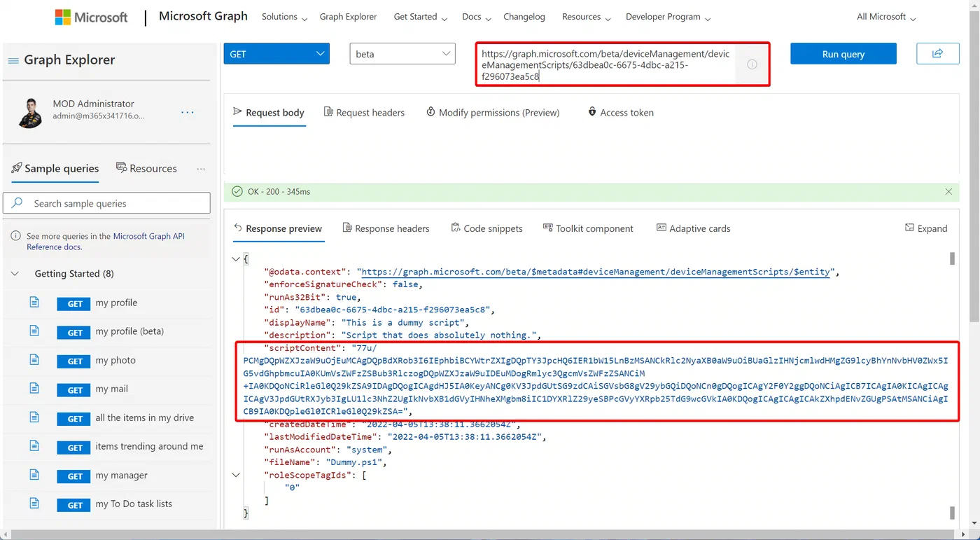
Task: Click the document icon for my photo
Action: [x=34, y=360]
